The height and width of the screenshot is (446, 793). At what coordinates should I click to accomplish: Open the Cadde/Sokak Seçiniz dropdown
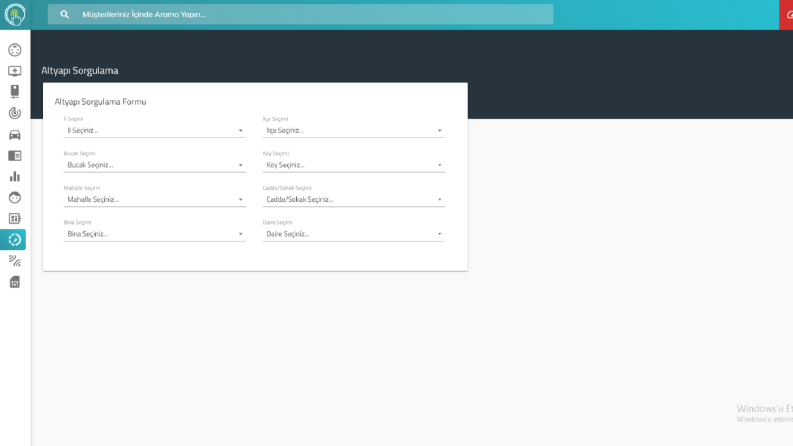[354, 199]
